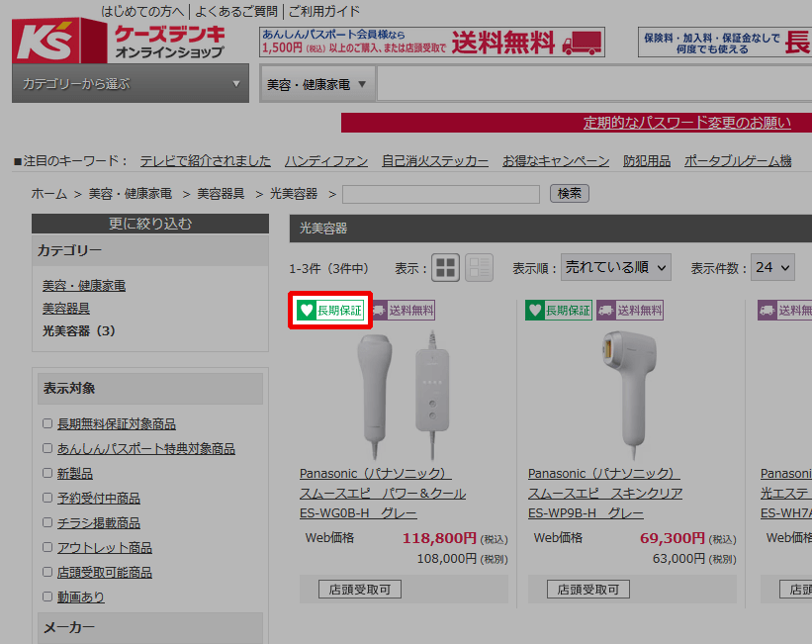Click the 送料無料 delivery banner

point(432,42)
